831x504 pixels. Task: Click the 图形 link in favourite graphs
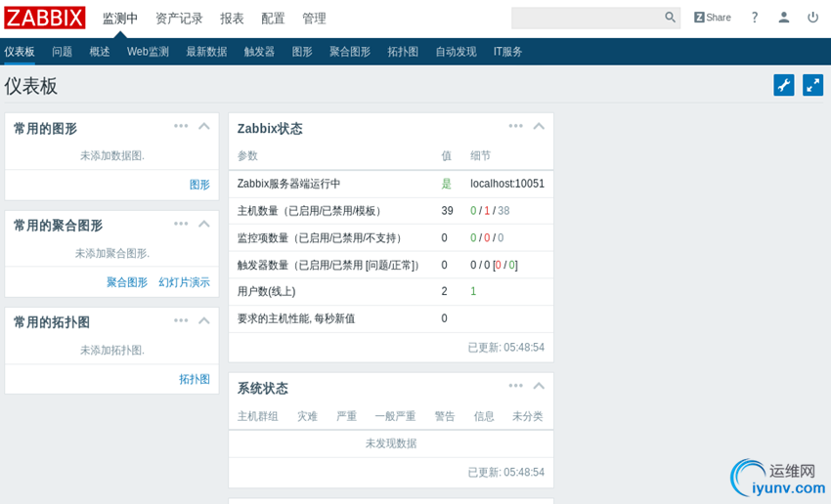tap(199, 185)
